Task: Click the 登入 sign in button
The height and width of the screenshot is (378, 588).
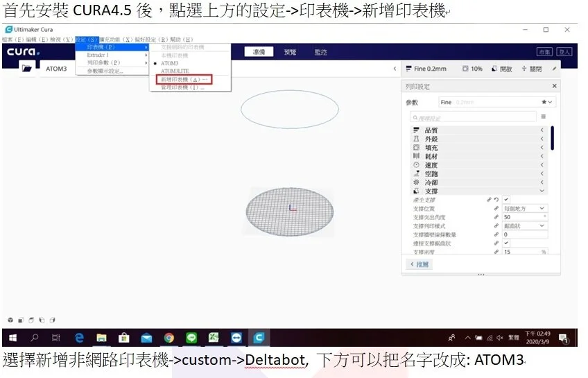Action: coord(564,52)
